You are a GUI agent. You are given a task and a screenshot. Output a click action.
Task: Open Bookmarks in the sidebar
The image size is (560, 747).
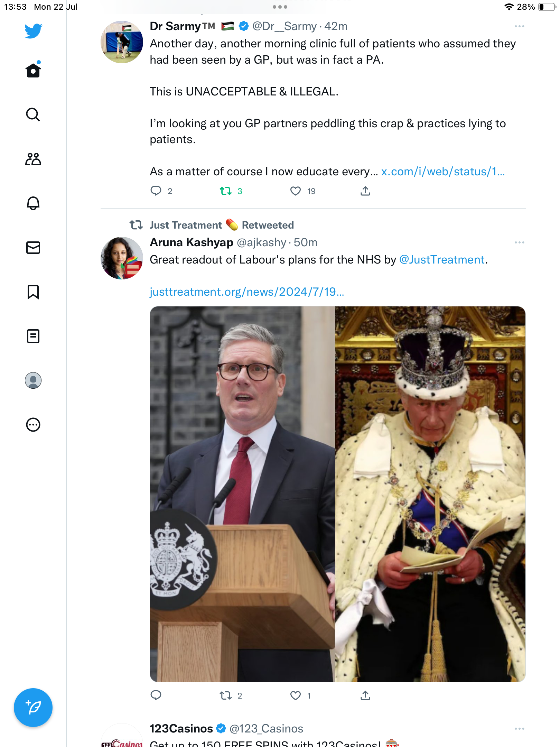click(x=33, y=292)
